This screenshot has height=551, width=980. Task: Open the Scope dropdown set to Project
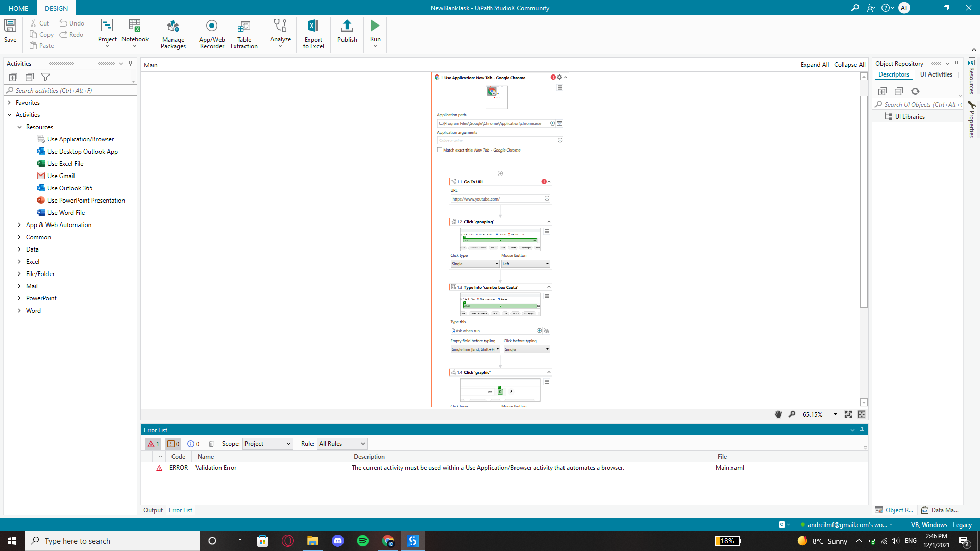[x=267, y=444]
